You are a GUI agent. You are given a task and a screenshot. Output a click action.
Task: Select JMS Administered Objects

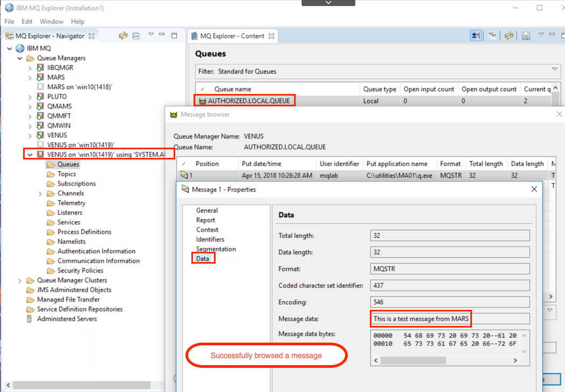[x=74, y=290]
